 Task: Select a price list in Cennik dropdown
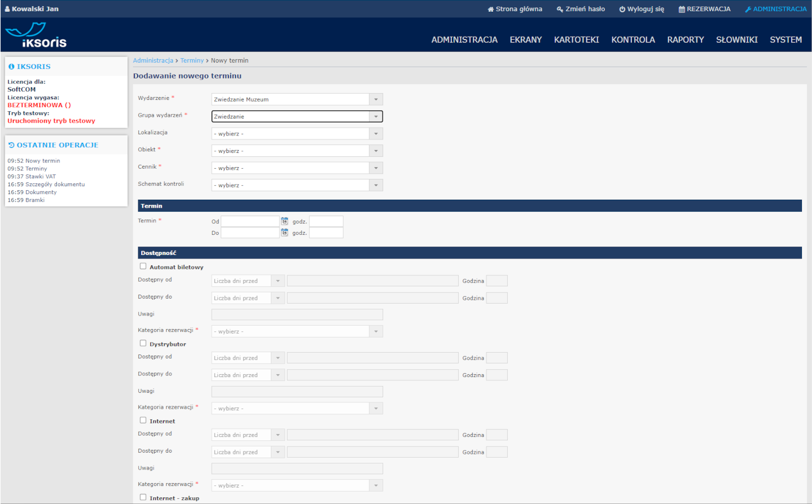(297, 168)
